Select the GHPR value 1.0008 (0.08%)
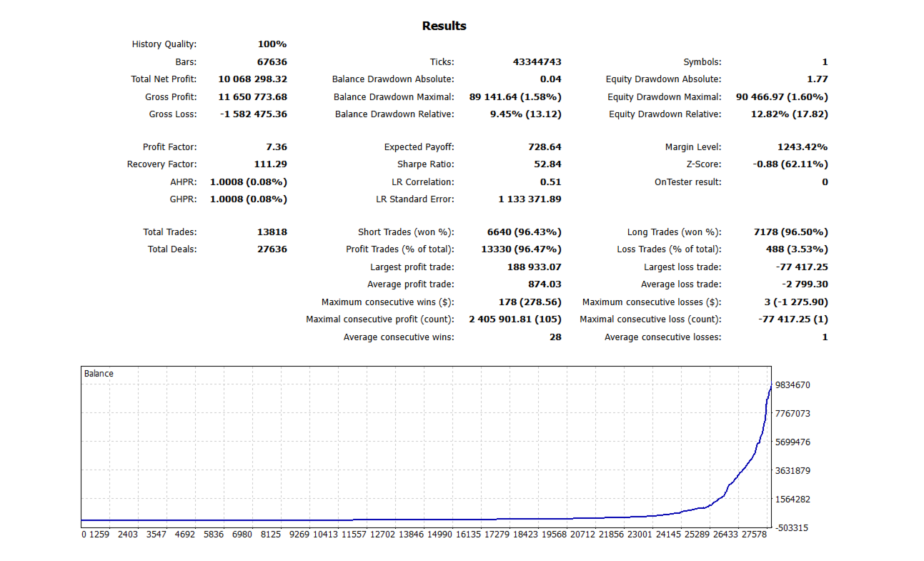The width and height of the screenshot is (924, 561). tap(249, 199)
